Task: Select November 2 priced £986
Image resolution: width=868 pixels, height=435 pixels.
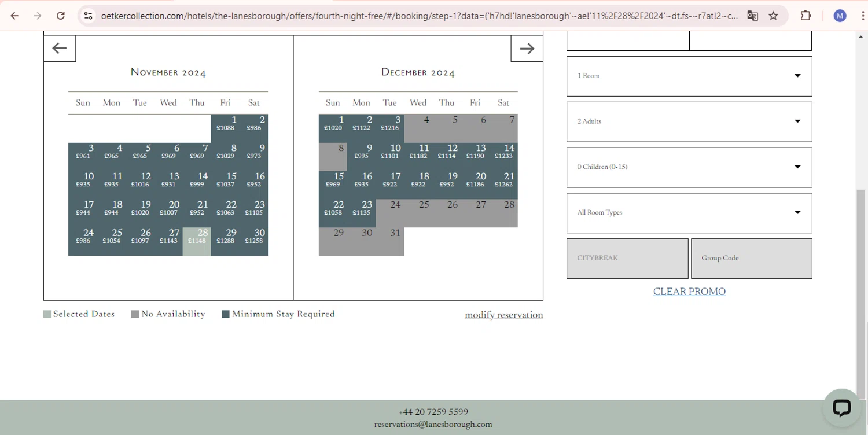Action: [x=254, y=128]
